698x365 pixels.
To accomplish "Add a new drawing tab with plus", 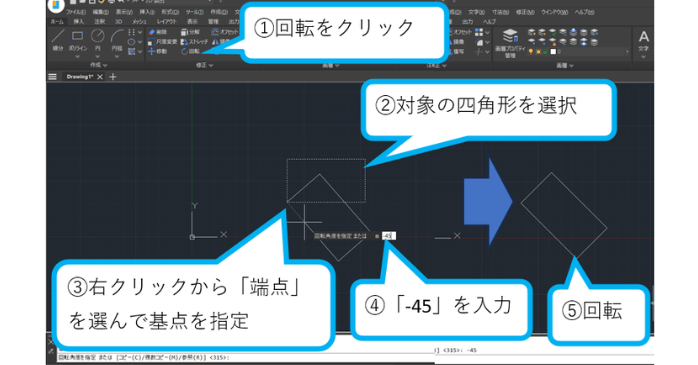I will (113, 77).
